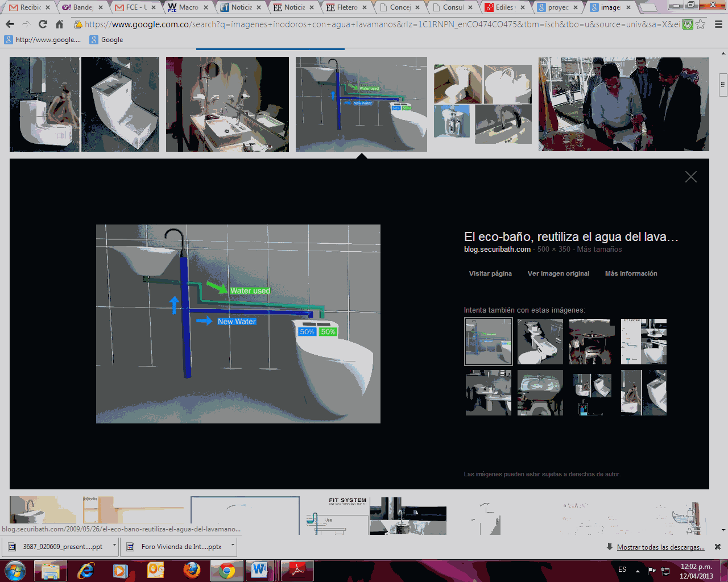The width and height of the screenshot is (728, 582).
Task: Select the men reading document thumbnail
Action: pos(623,104)
